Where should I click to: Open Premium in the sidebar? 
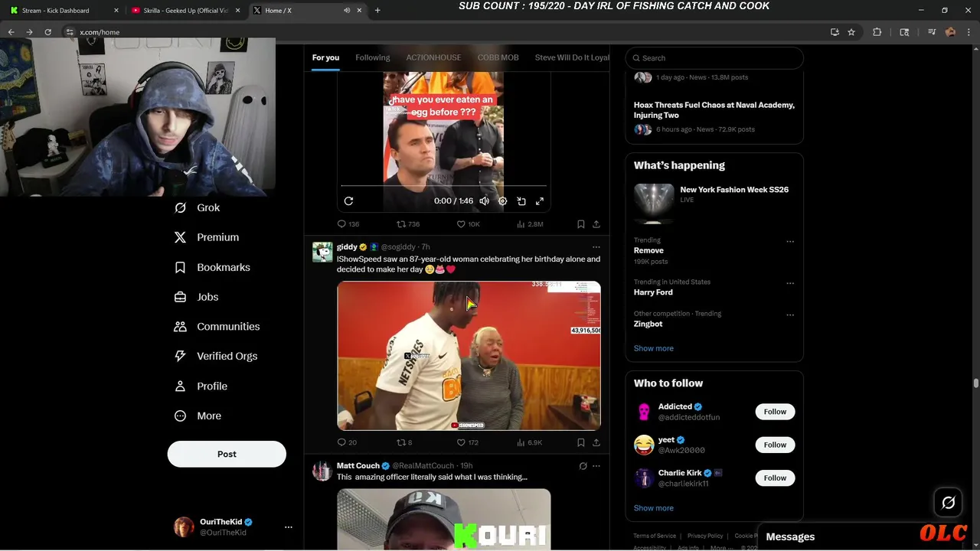tap(207, 237)
